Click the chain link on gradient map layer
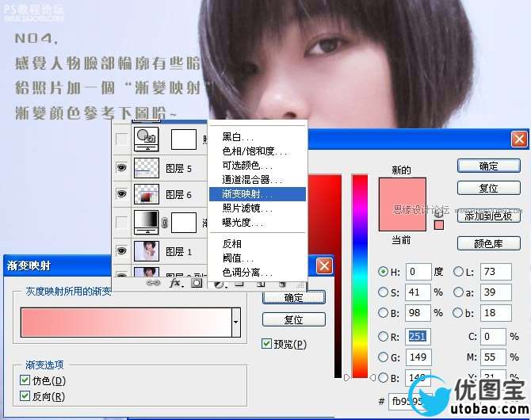 click(165, 223)
